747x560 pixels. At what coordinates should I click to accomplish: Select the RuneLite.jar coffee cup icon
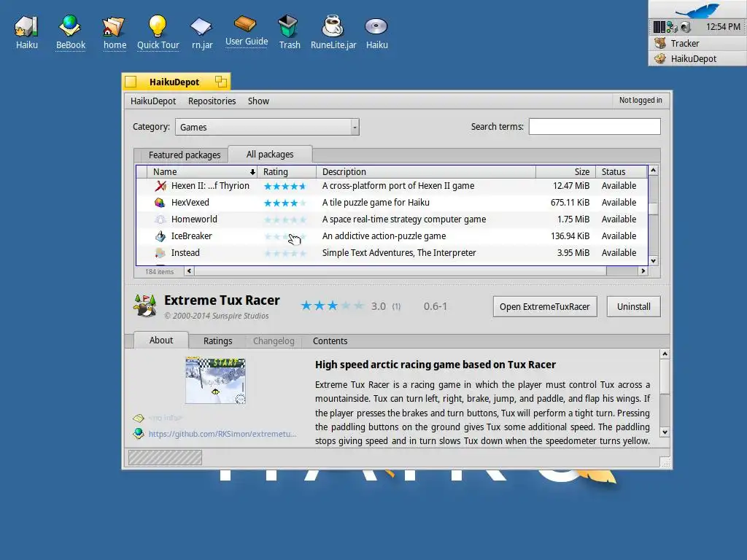click(333, 26)
